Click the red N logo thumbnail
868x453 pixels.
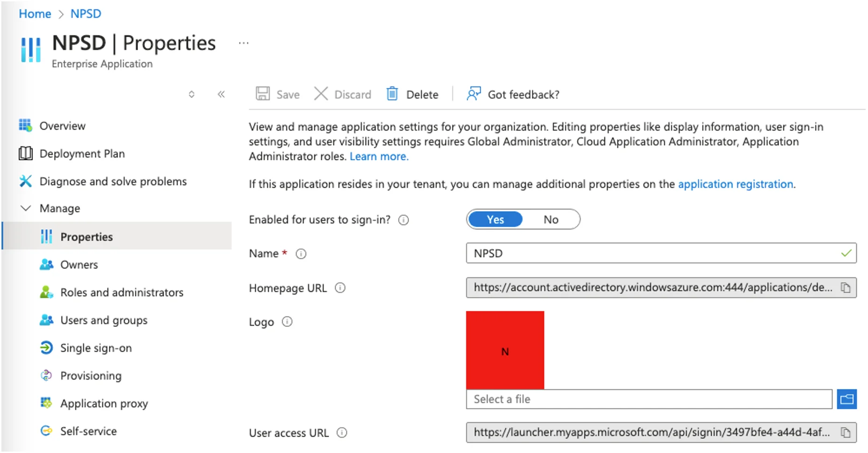click(x=505, y=350)
